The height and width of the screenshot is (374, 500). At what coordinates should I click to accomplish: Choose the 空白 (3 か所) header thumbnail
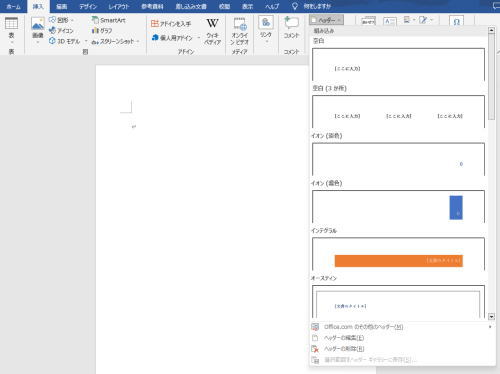[398, 112]
